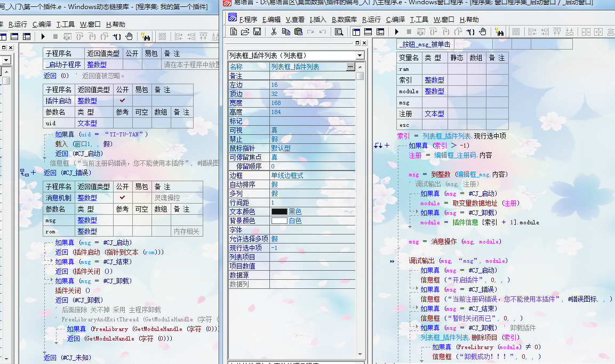Viewport: 615px width, 364px height.
Task: Click first panel layout icon in main program toolbar
Action: coord(356,32)
